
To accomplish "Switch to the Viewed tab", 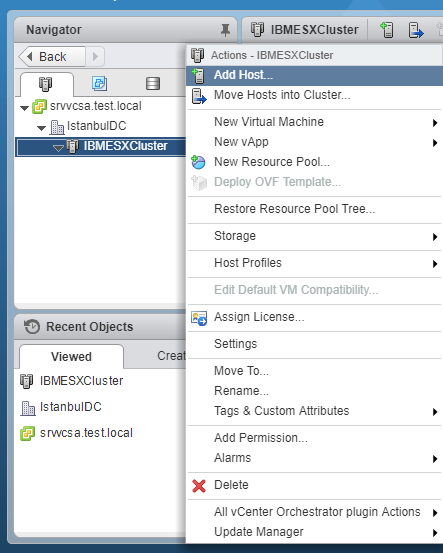I will (x=72, y=357).
